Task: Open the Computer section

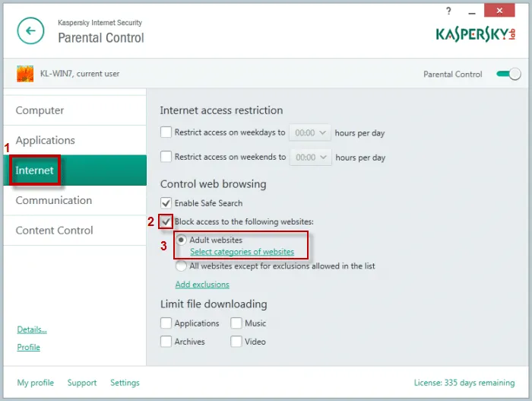Action: pyautogui.click(x=75, y=110)
